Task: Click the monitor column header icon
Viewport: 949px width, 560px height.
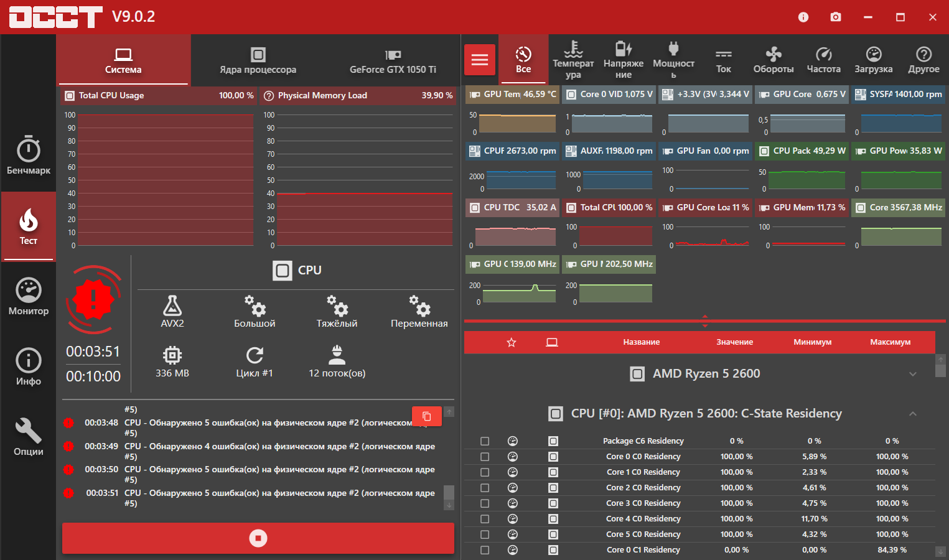Action: pyautogui.click(x=552, y=342)
